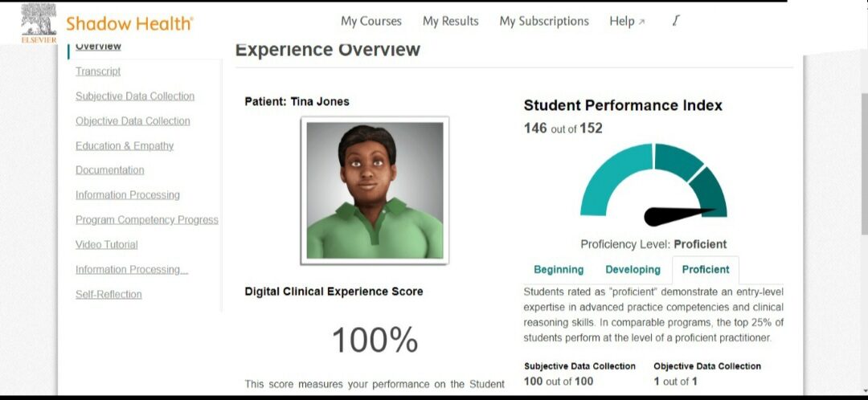Open Education & Empathy section
The width and height of the screenshot is (868, 400).
(125, 146)
